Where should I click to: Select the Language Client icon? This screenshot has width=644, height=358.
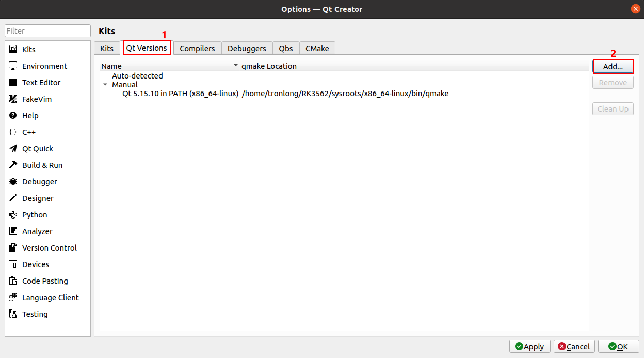tap(13, 298)
